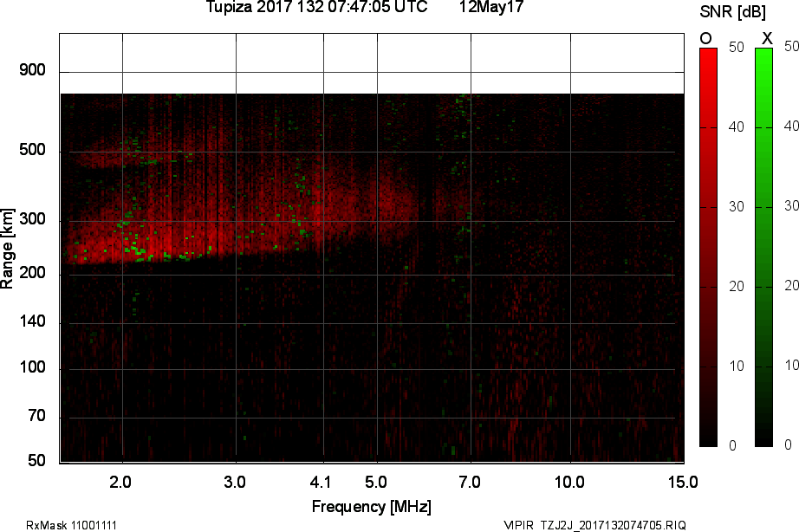The image size is (799, 532).
Task: Select the 'X' label above green bar
Action: click(767, 38)
